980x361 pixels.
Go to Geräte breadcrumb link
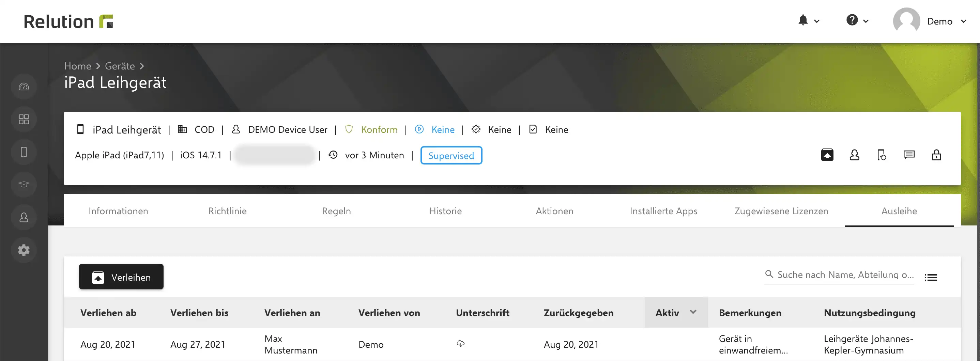coord(120,66)
